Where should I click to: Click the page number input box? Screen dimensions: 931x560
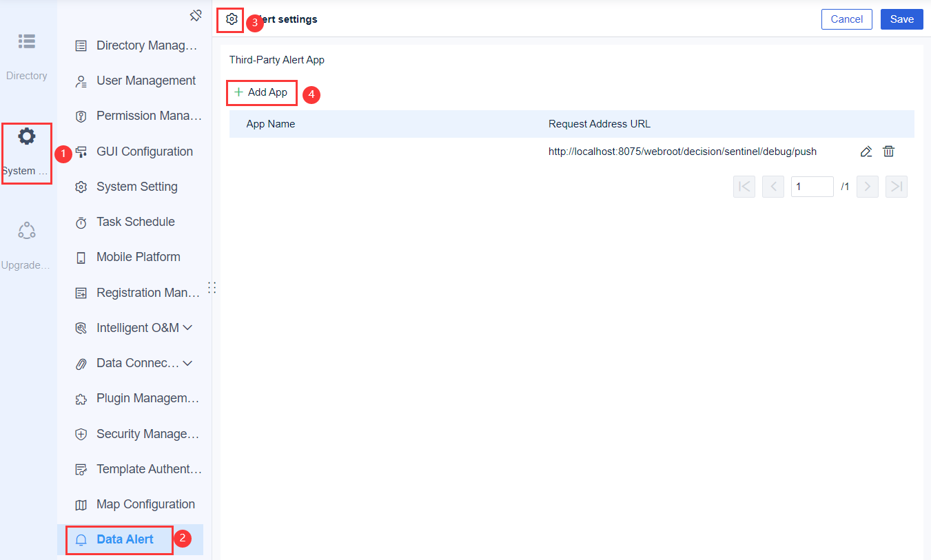[812, 186]
